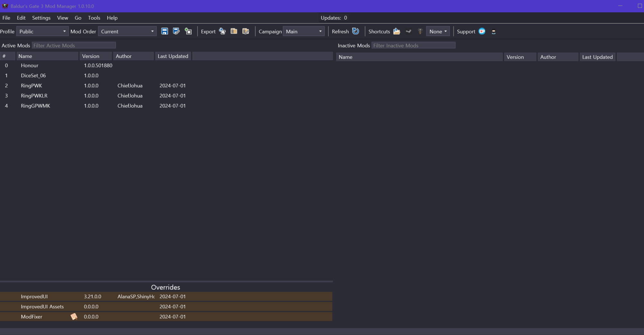Select the RingGPWMK mod row

166,106
